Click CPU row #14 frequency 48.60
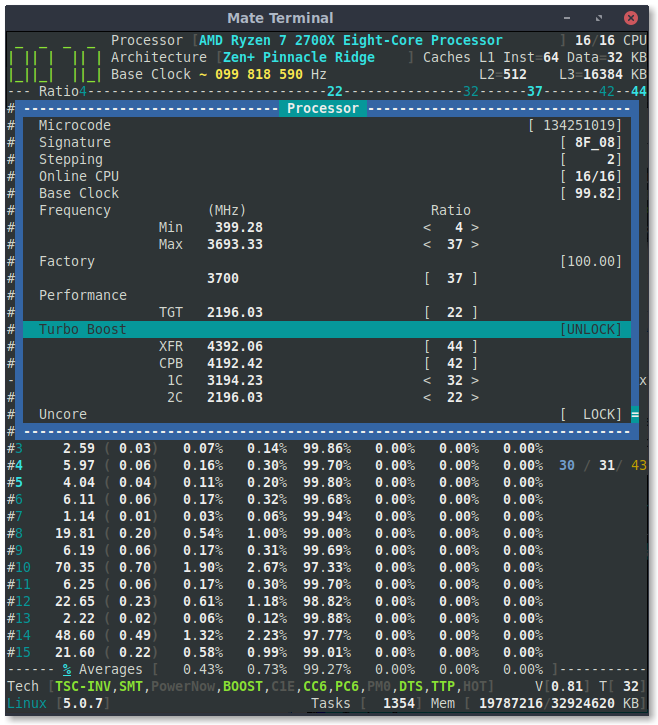The width and height of the screenshot is (658, 725). (x=75, y=635)
